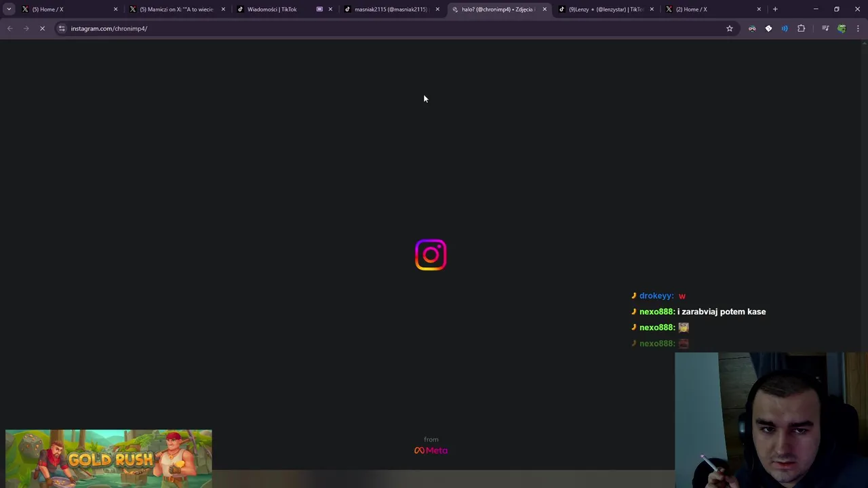The height and width of the screenshot is (488, 868).
Task: Click the media indicator on the Wiadomości TikTok tab
Action: [319, 9]
